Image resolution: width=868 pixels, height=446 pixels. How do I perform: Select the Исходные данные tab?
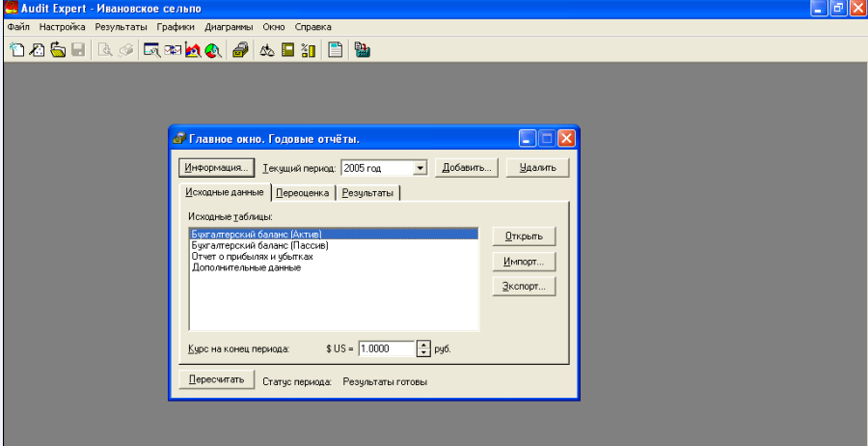[x=225, y=192]
